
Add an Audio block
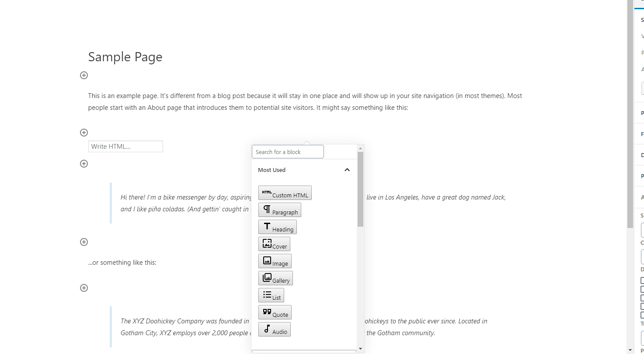point(274,329)
